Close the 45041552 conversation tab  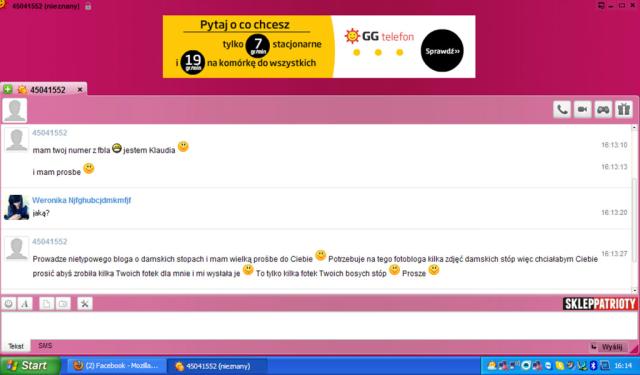click(x=80, y=89)
